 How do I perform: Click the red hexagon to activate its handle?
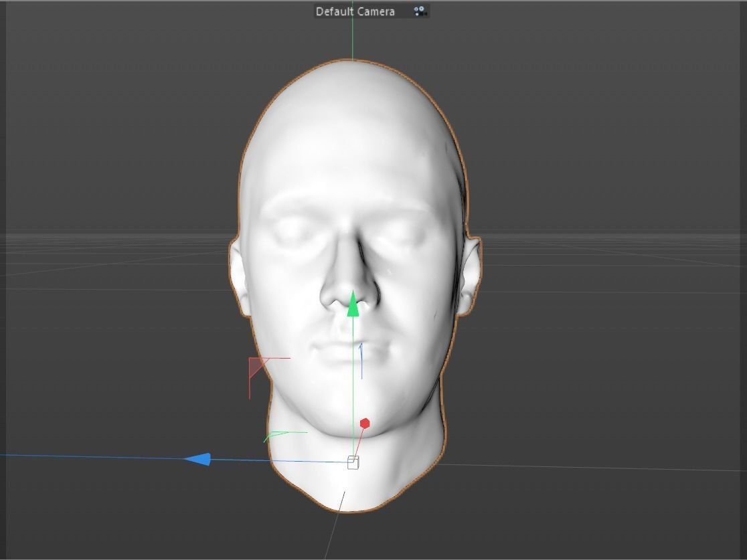pos(363,422)
